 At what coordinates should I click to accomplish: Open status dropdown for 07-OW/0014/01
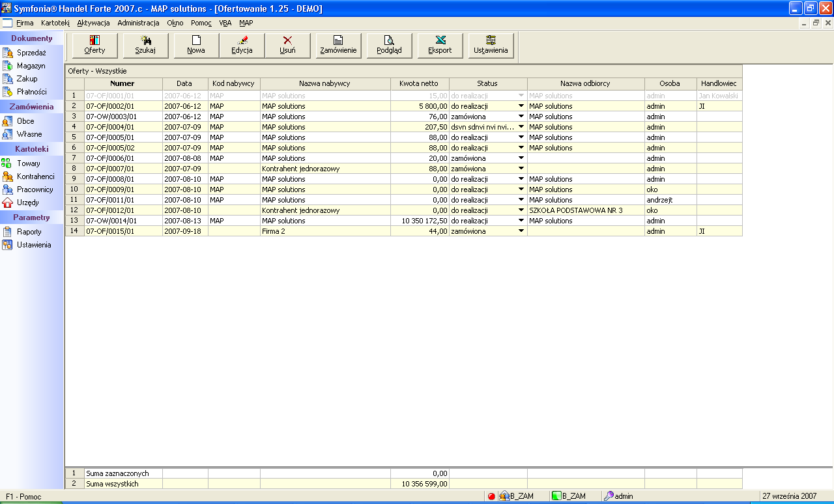click(521, 221)
